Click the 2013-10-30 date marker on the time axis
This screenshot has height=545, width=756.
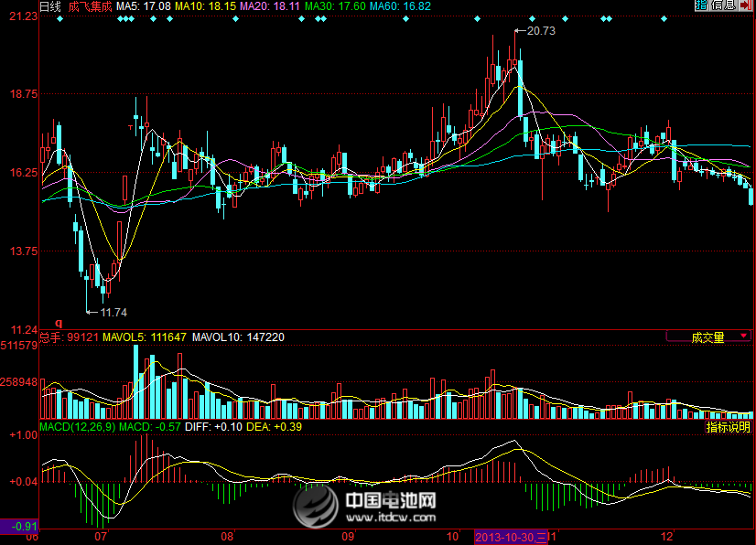pyautogui.click(x=511, y=537)
